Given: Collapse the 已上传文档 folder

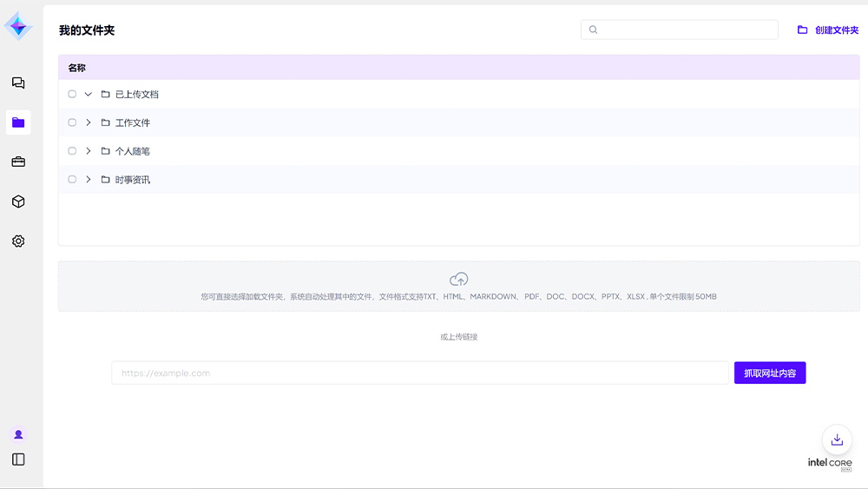Looking at the screenshot, I should 89,94.
